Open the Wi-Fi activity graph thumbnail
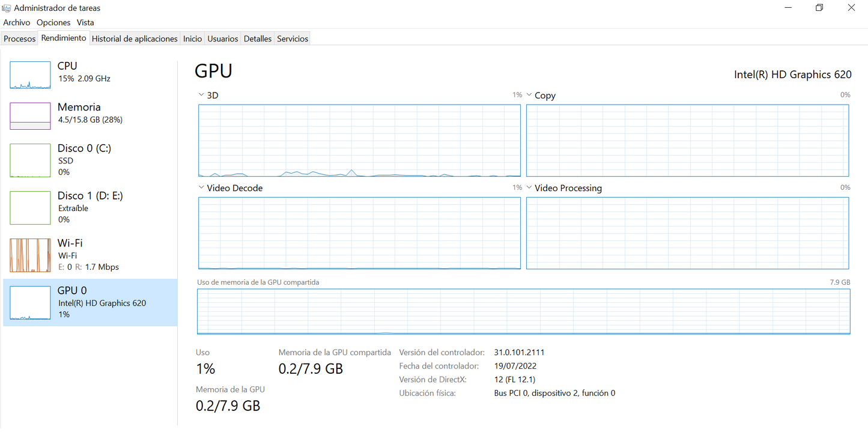The image size is (868, 432). point(30,255)
